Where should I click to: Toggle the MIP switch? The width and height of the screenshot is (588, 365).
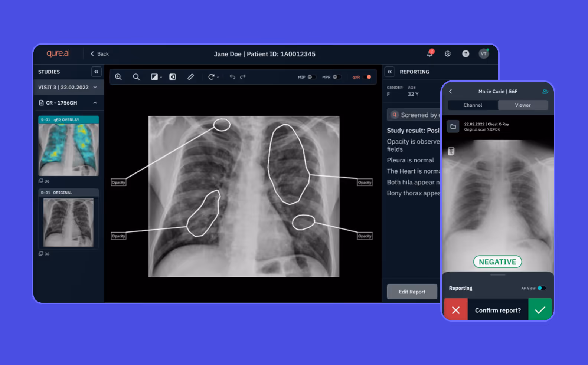coord(312,77)
